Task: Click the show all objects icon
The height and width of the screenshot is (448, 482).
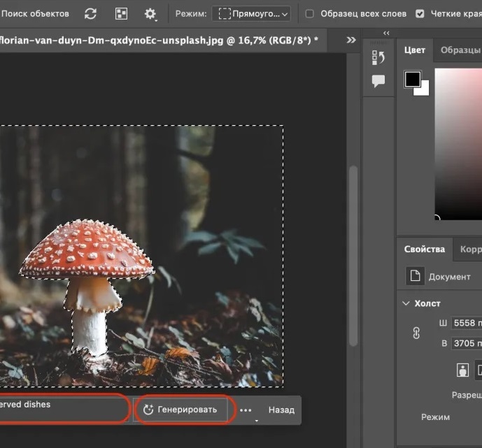Action: (121, 14)
